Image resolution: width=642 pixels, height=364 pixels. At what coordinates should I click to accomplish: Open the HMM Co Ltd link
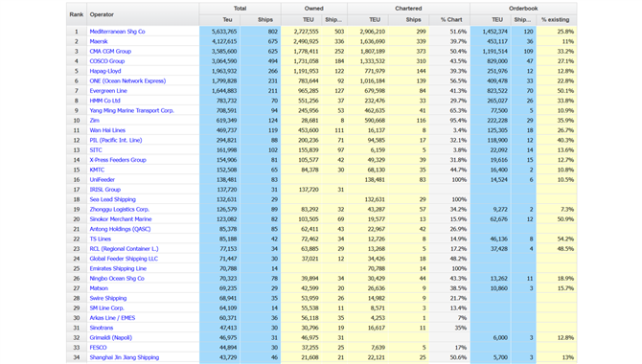(104, 101)
